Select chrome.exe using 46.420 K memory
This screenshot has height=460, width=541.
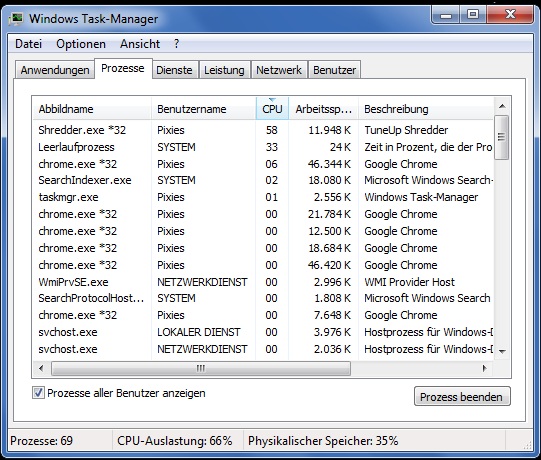263,265
